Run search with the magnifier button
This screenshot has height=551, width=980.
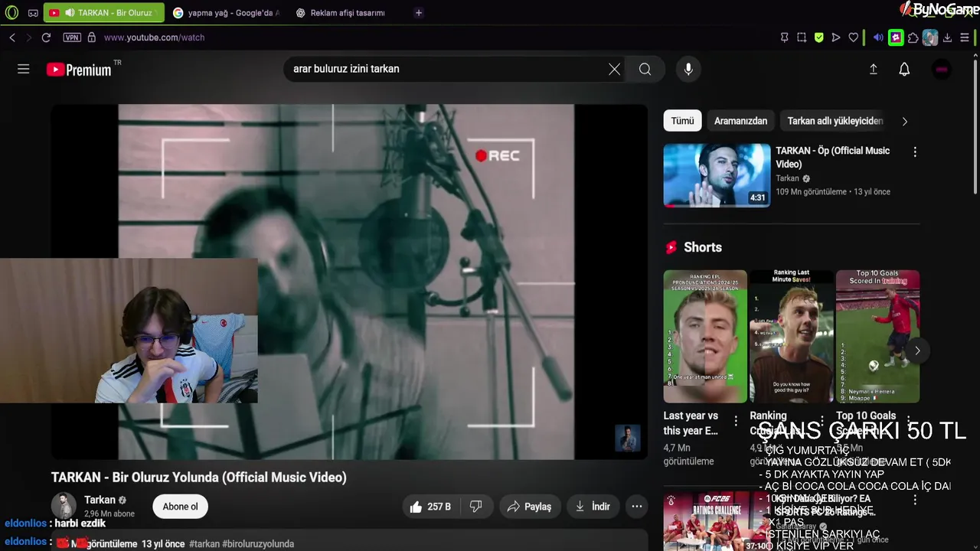click(645, 69)
